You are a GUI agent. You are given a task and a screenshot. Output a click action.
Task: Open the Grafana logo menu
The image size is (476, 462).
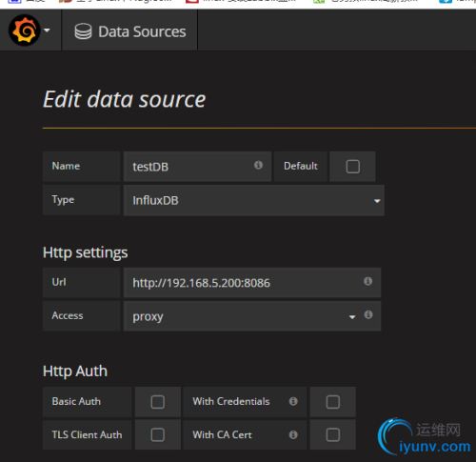tap(25, 30)
